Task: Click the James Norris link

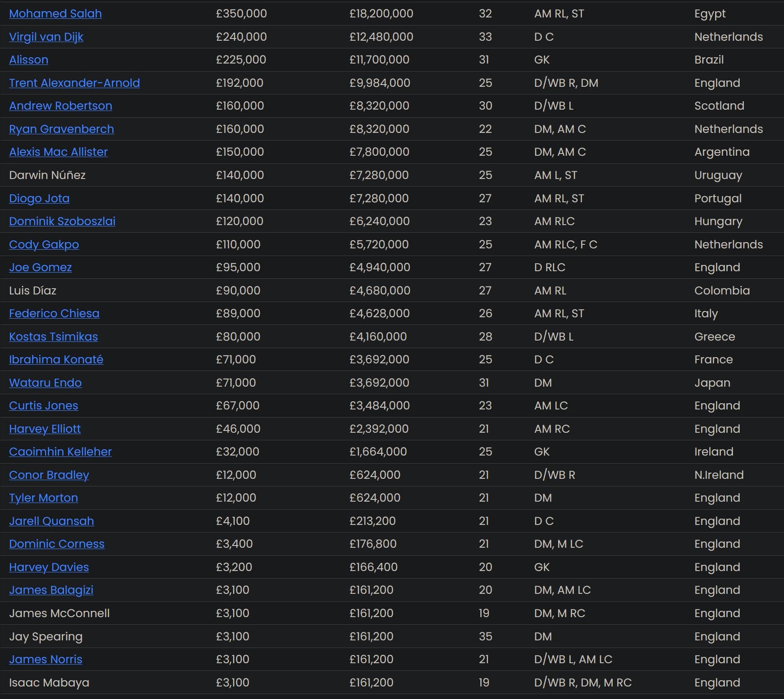Action: coord(46,659)
